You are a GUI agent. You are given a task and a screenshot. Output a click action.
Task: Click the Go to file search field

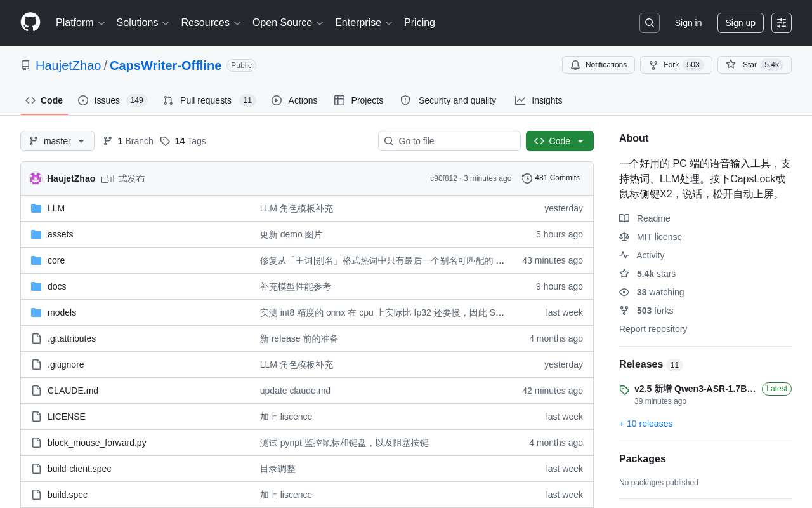[449, 141]
